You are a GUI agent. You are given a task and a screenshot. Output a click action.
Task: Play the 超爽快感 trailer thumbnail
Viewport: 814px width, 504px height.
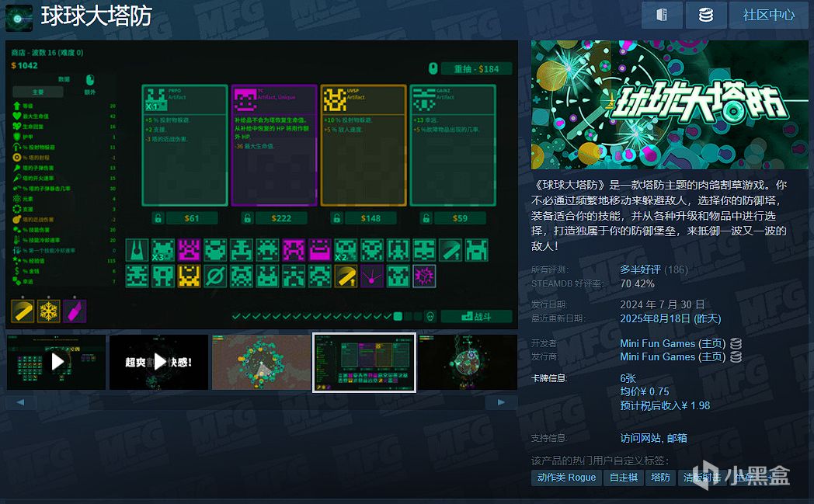159,362
